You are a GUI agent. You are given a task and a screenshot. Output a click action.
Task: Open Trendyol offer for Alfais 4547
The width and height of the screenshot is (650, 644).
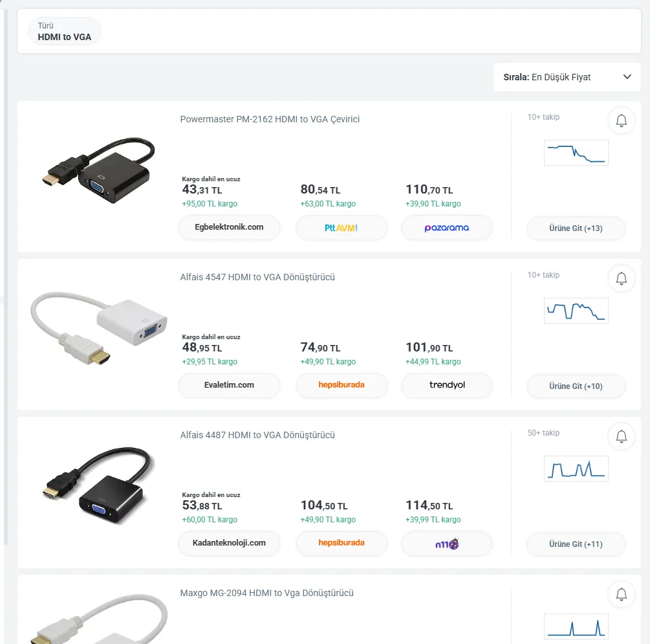446,386
